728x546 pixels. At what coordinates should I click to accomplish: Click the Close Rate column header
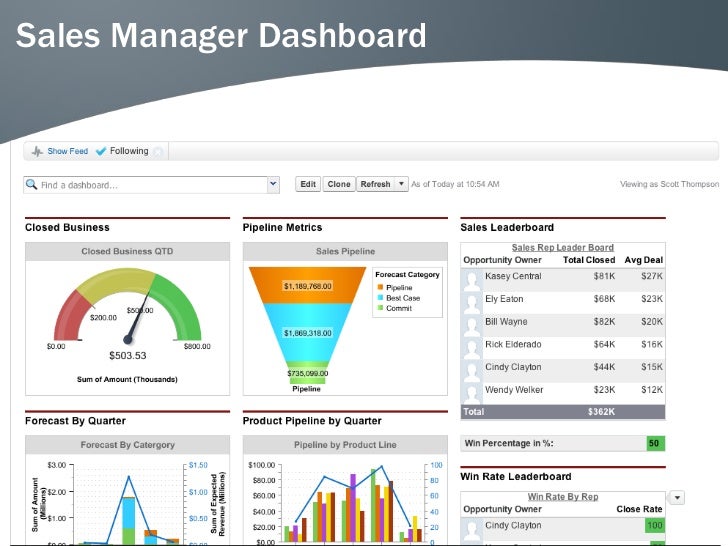(x=639, y=509)
